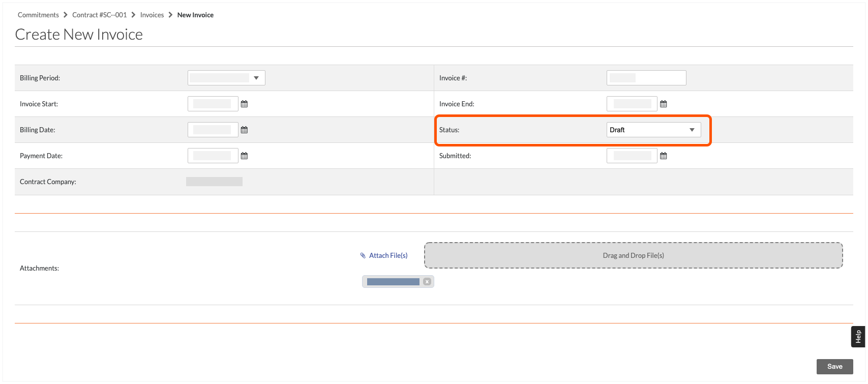Click the Drag and Drop File(s) area
The height and width of the screenshot is (384, 868).
click(x=633, y=255)
